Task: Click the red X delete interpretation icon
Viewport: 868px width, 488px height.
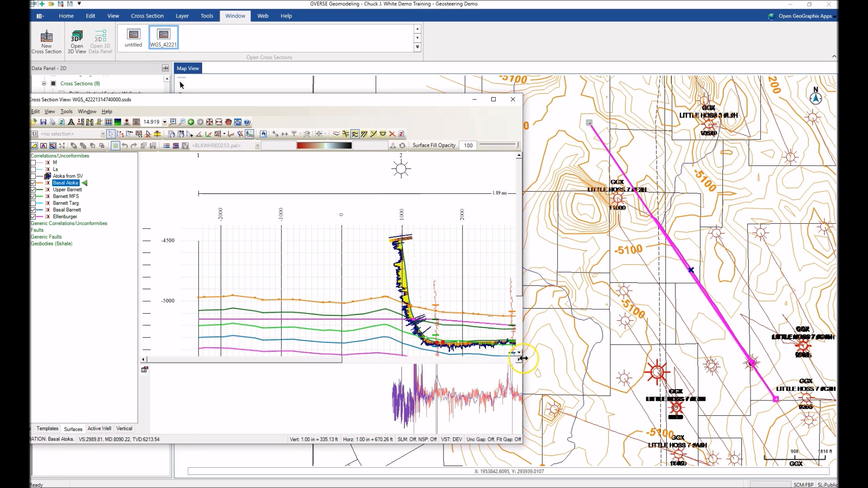Action: click(x=392, y=134)
